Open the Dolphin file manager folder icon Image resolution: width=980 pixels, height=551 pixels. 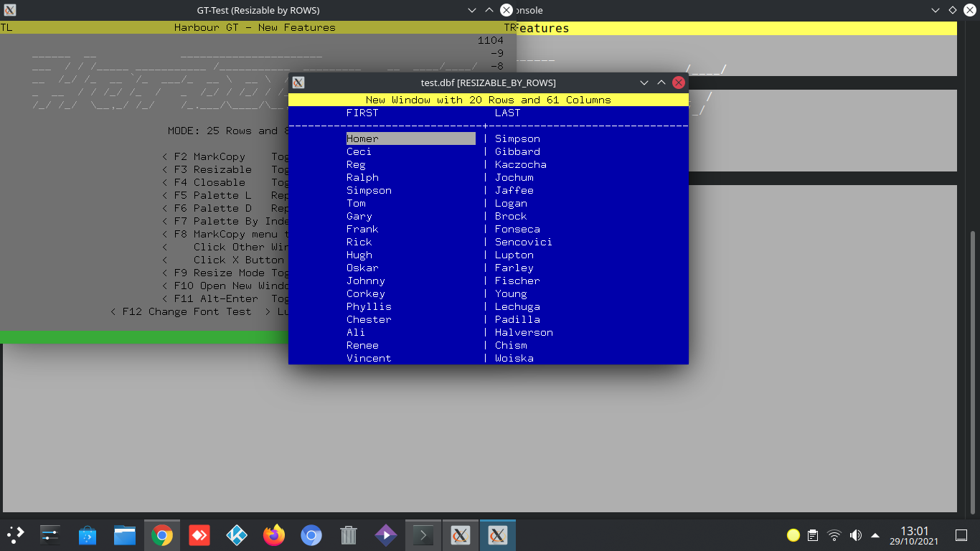(125, 535)
